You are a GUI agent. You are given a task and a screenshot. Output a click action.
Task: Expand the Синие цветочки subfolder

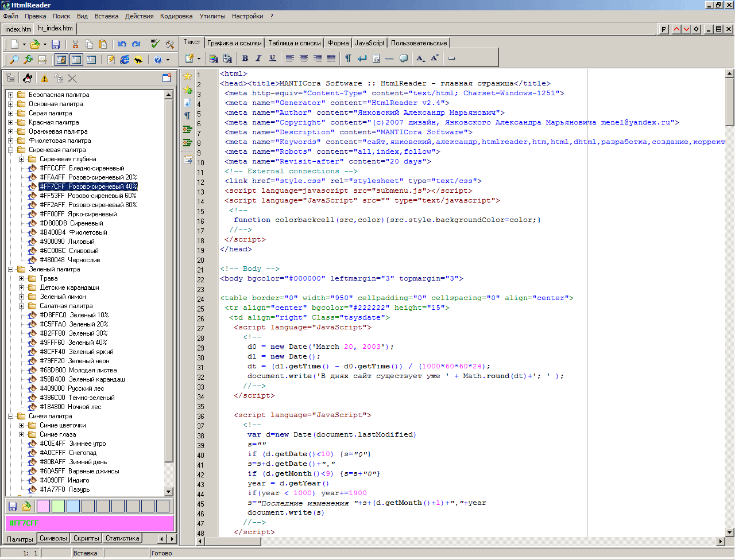[21, 425]
